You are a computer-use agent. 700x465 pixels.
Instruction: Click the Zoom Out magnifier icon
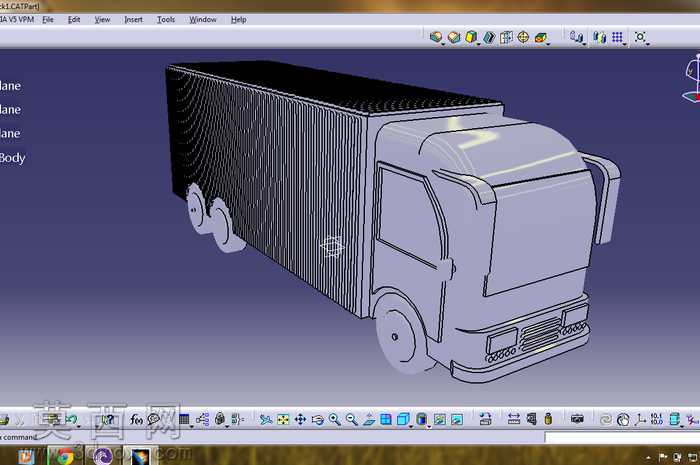tap(352, 419)
